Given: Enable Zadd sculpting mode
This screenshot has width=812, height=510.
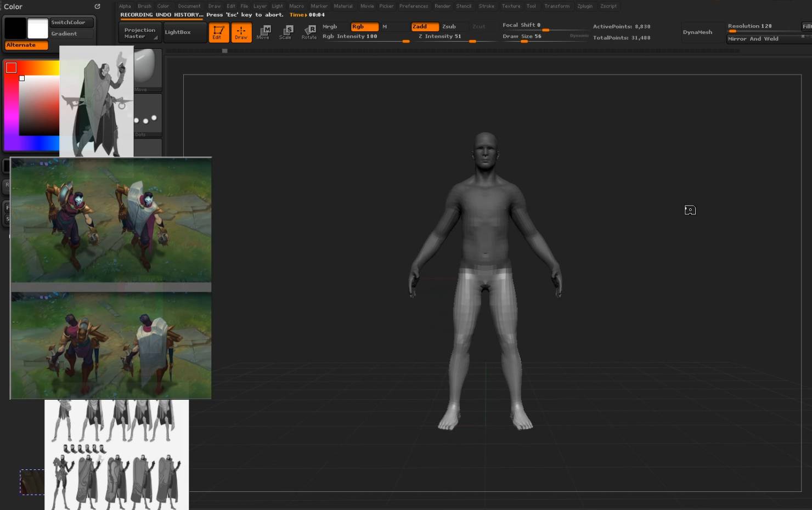Looking at the screenshot, I should [x=425, y=26].
